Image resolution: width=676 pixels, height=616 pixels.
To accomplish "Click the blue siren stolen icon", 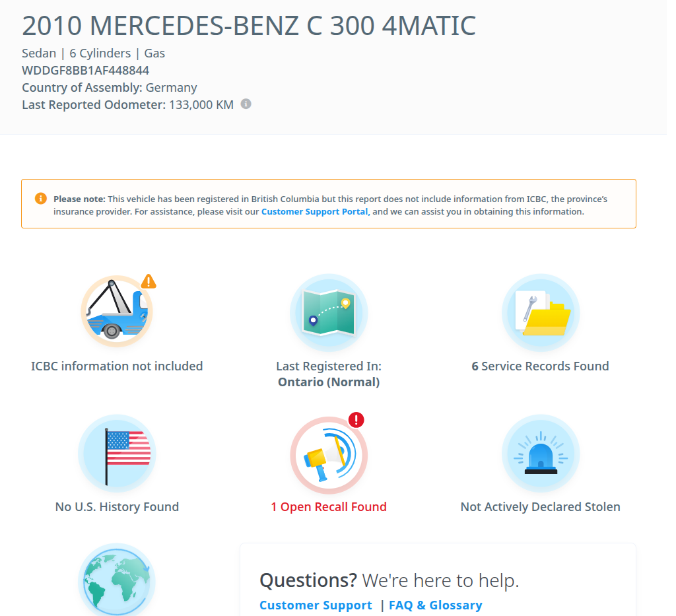I will pyautogui.click(x=541, y=453).
